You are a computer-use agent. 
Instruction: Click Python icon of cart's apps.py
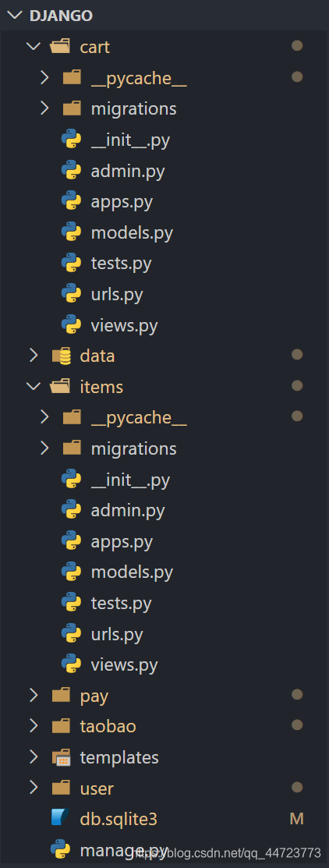[72, 201]
